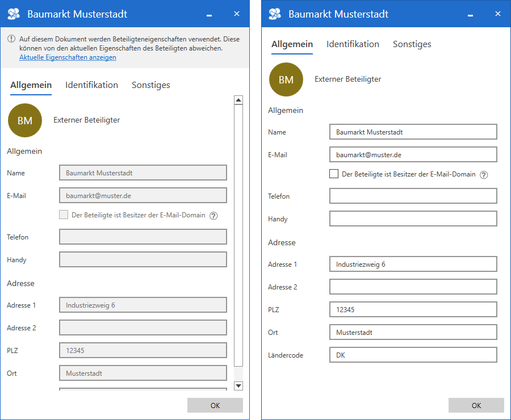The height and width of the screenshot is (420, 511).
Task: Click the info icon in the notice banner
Action: pos(11,39)
